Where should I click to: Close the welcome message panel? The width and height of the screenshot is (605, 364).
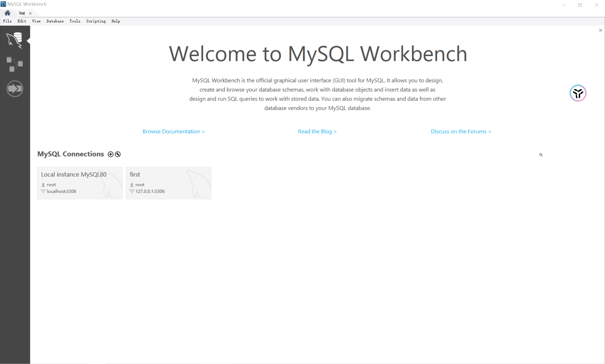click(x=600, y=30)
